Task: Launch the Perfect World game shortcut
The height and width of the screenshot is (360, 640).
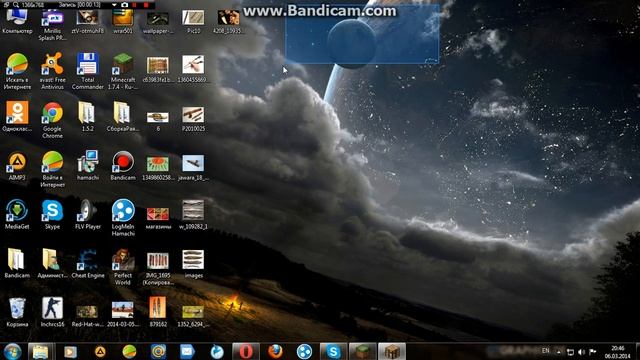Action: [x=122, y=266]
